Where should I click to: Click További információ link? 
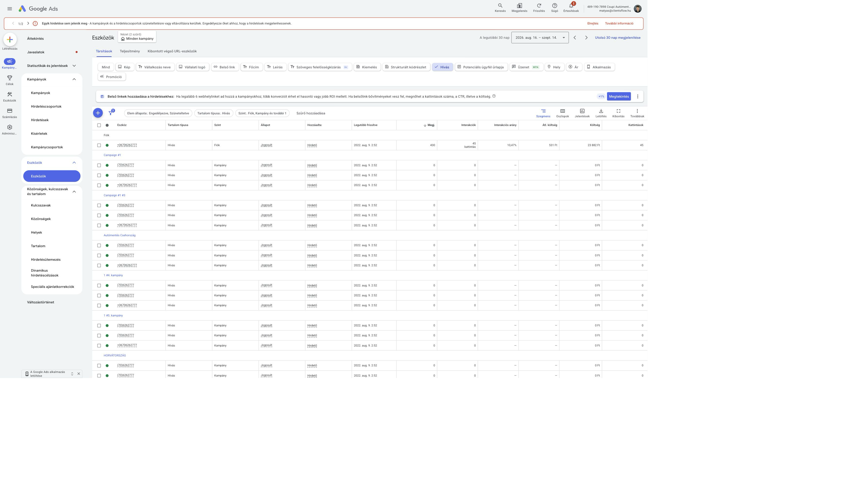point(619,24)
